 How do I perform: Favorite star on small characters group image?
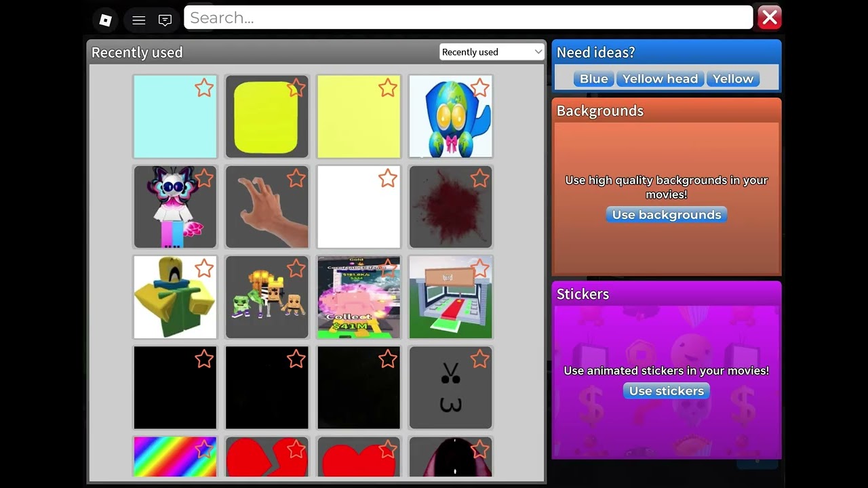click(296, 268)
